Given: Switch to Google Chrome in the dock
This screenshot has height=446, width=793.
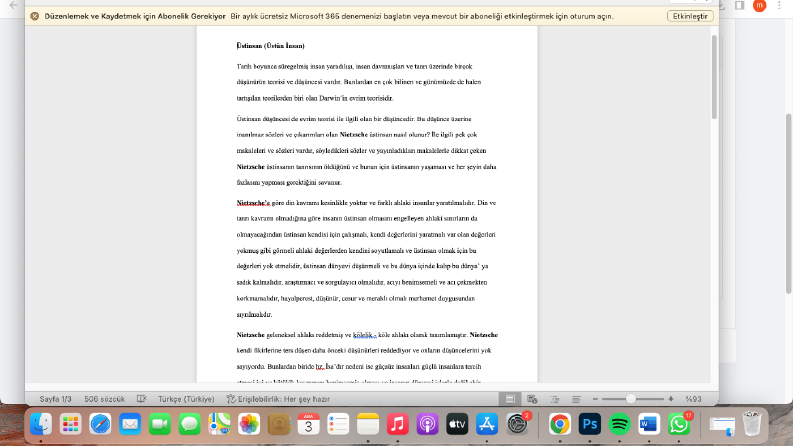Looking at the screenshot, I should 560,424.
